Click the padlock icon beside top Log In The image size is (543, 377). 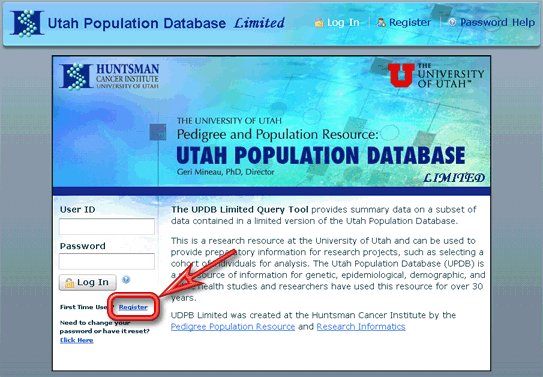click(x=319, y=23)
